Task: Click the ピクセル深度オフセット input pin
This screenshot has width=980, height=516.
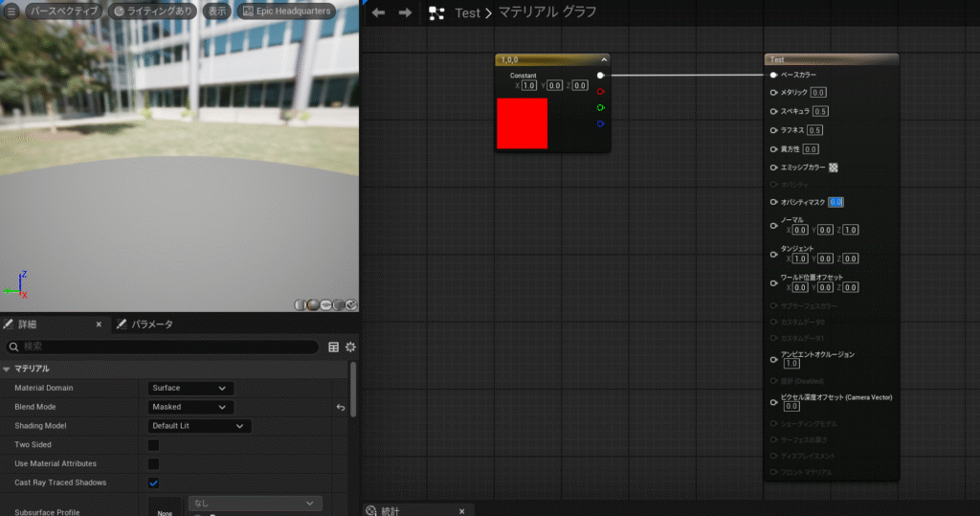Action: tap(773, 402)
